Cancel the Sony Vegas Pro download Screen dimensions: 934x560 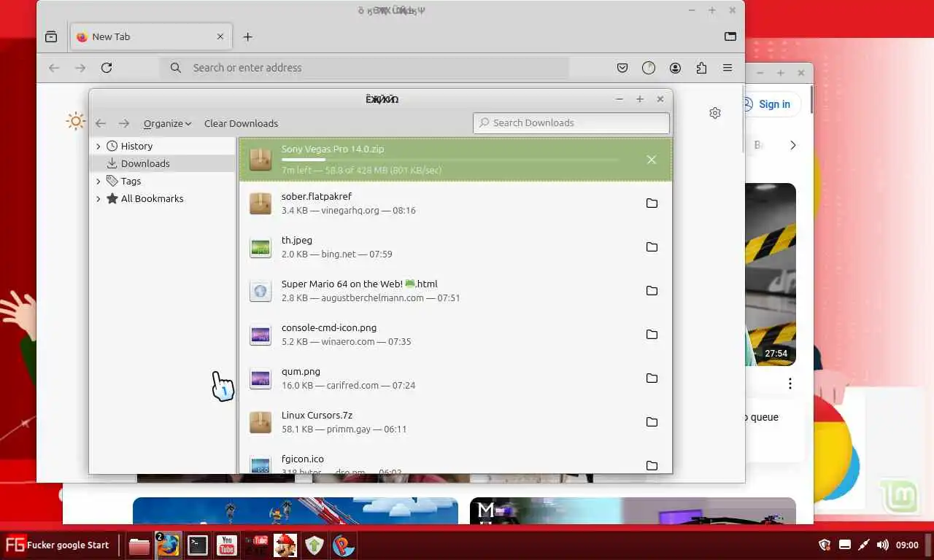[652, 160]
